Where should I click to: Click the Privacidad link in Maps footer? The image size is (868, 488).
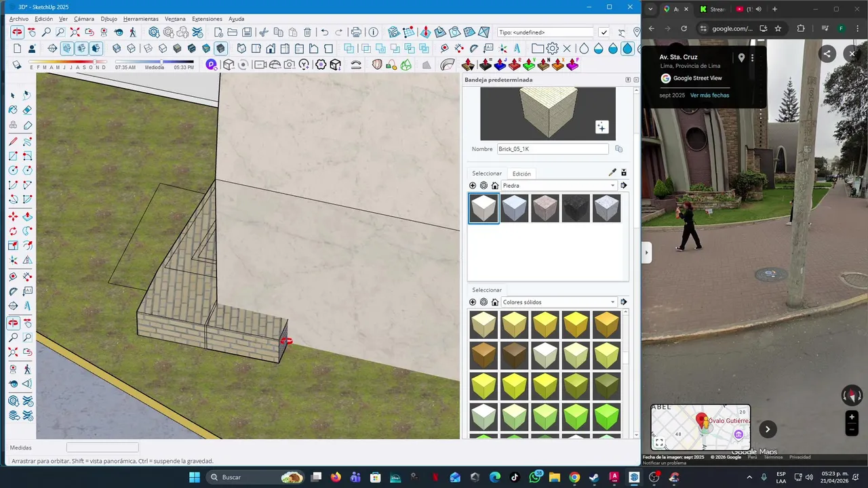[800, 457]
